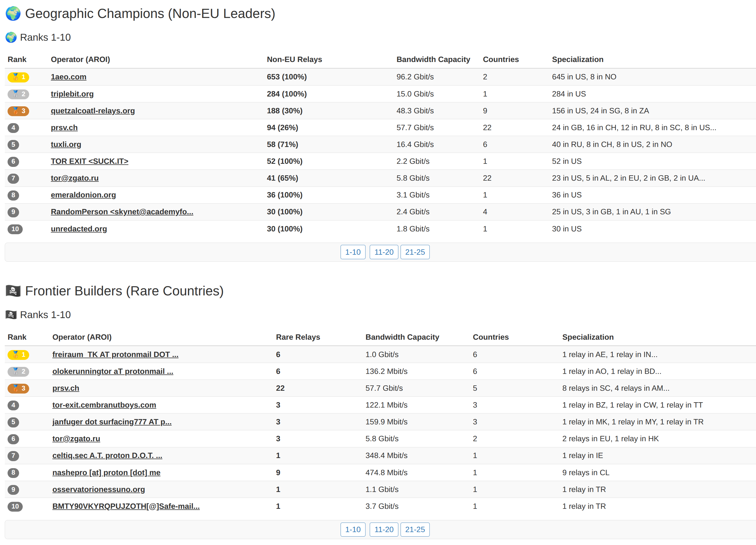Click the pirate flag icon beside Frontier Builders heading
Viewport: 756px width, 545px height.
pos(13,291)
